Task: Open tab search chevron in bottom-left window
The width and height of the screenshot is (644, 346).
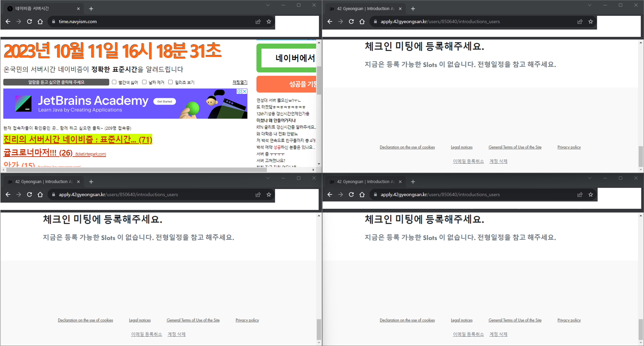Action: [268, 178]
